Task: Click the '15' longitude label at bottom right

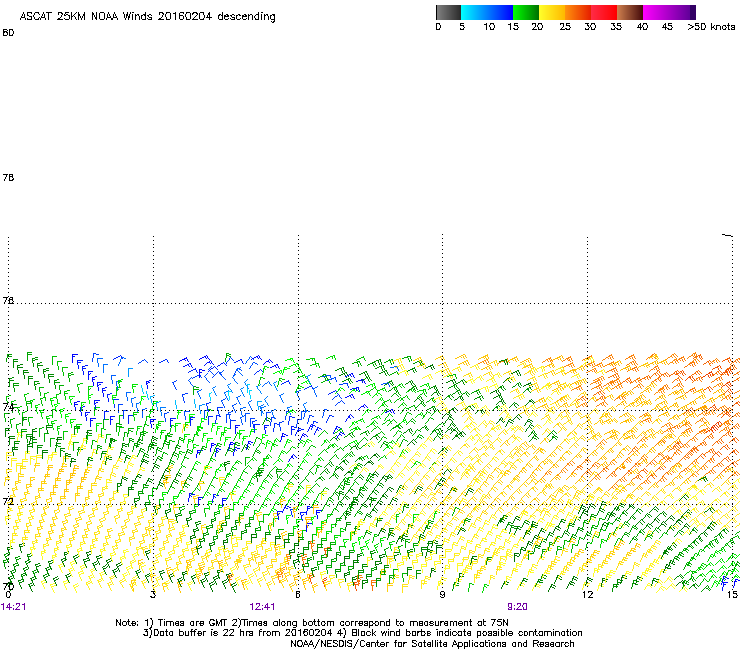Action: pos(732,595)
